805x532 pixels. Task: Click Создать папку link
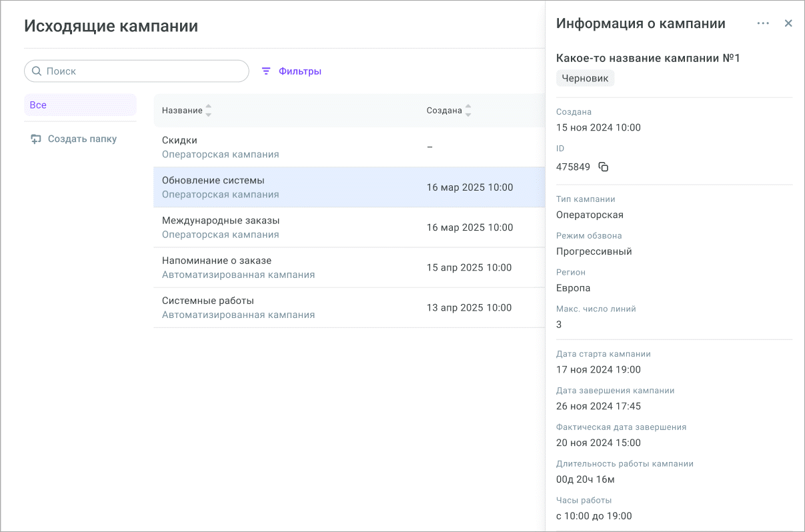click(82, 139)
